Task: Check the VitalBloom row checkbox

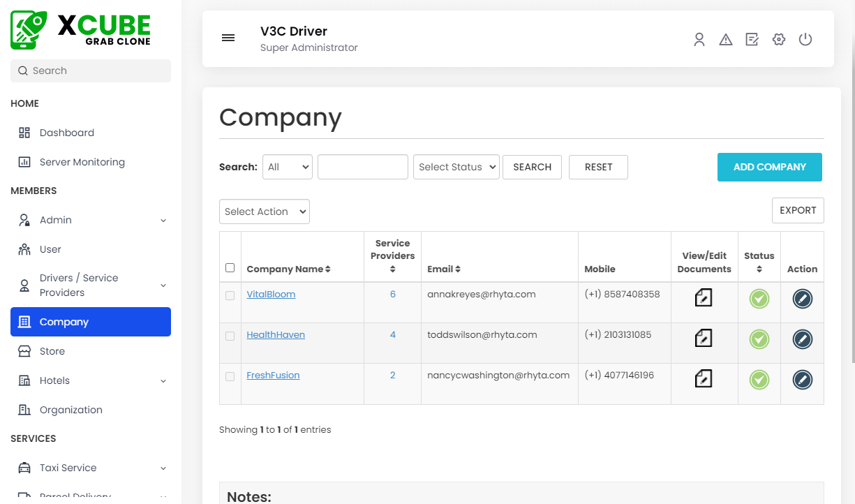Action: (230, 295)
